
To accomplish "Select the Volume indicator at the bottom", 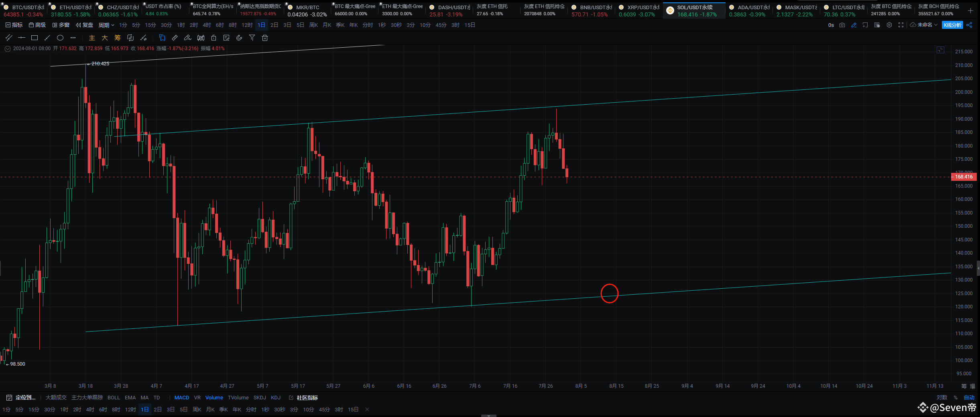I will [x=214, y=397].
